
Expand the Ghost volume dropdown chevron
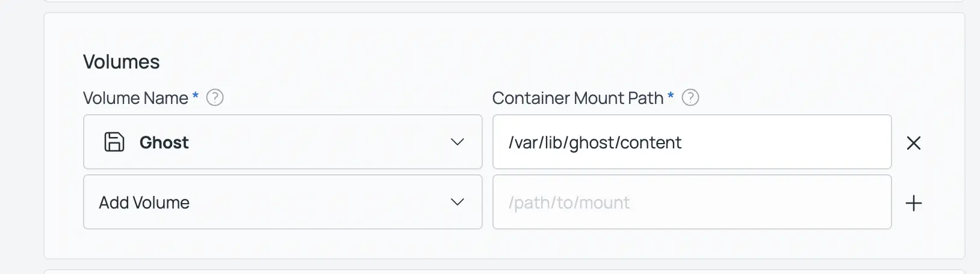(x=457, y=142)
